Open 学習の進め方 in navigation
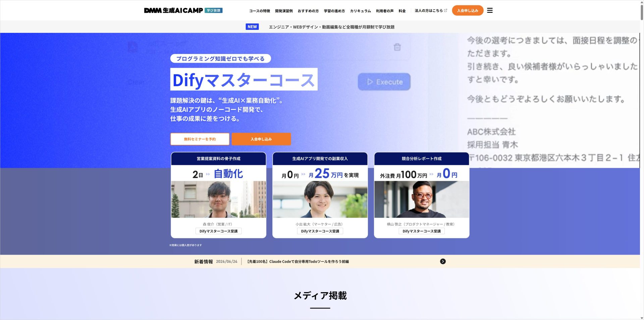The width and height of the screenshot is (644, 320). point(334,11)
